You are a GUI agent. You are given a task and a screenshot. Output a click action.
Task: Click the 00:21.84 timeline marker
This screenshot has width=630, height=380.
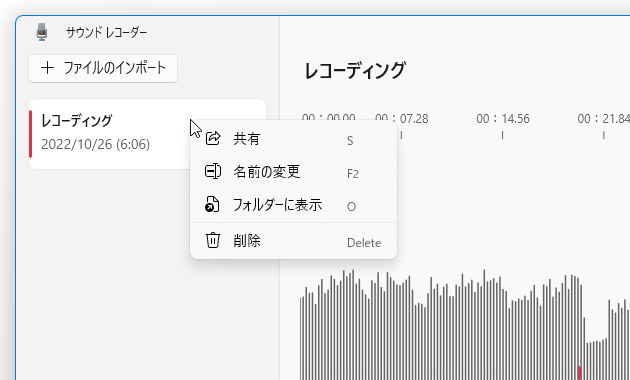603,119
